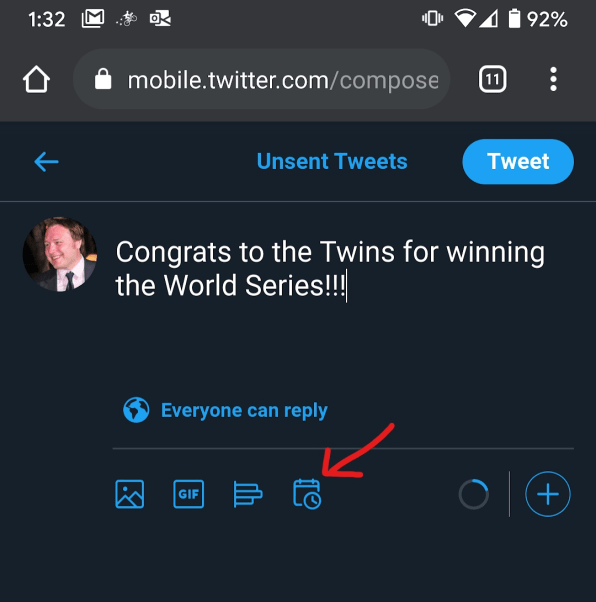The image size is (596, 602).
Task: Tap the Outlook notification icon in status bar
Action: point(160,18)
